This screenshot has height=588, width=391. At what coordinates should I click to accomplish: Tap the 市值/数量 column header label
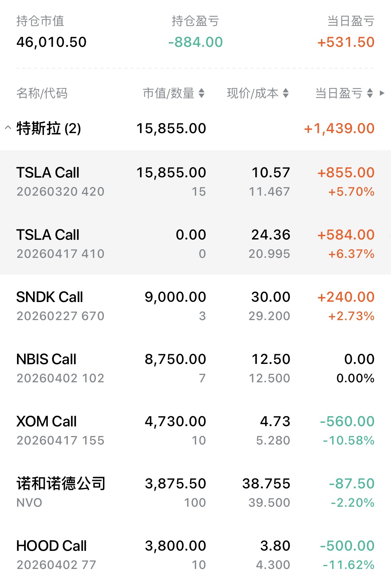(168, 93)
